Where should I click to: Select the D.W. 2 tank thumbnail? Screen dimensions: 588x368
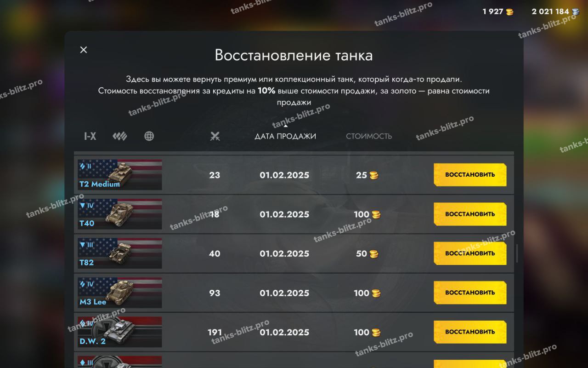(x=120, y=332)
